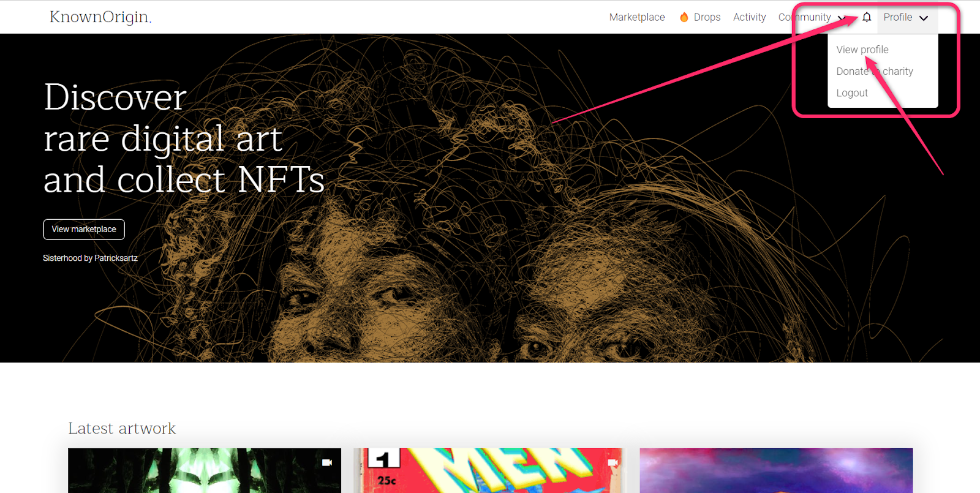Click the video camera icon on first artwork

[327, 462]
